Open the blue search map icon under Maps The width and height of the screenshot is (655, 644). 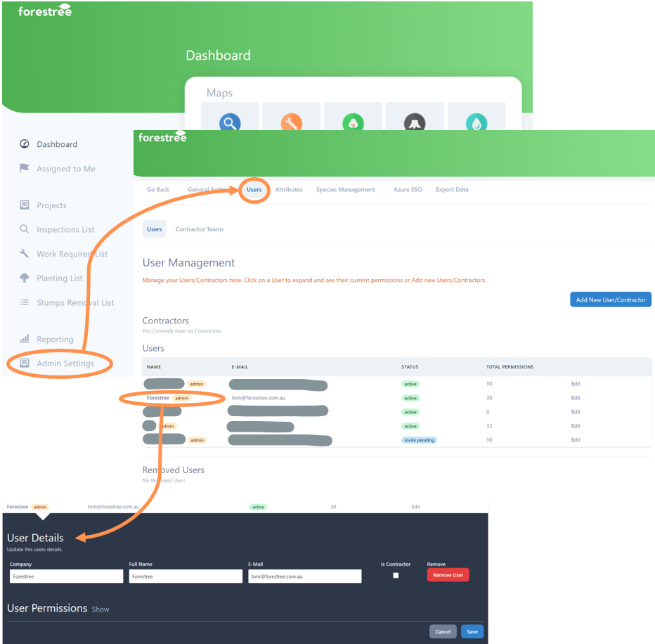tap(230, 121)
